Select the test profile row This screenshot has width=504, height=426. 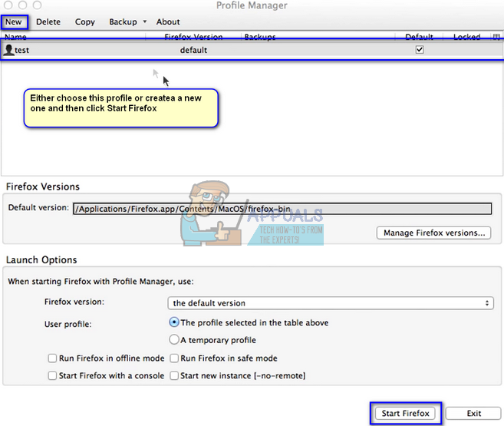252,50
